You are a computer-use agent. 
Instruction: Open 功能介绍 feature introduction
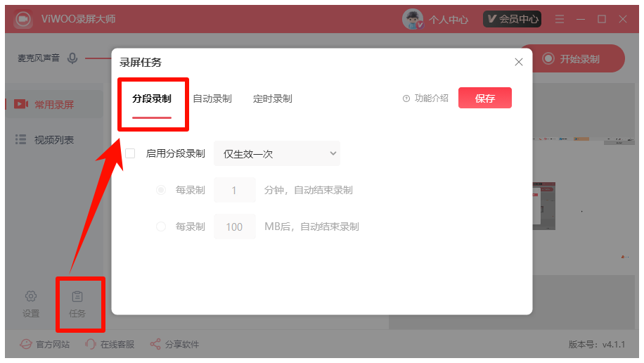(x=425, y=98)
